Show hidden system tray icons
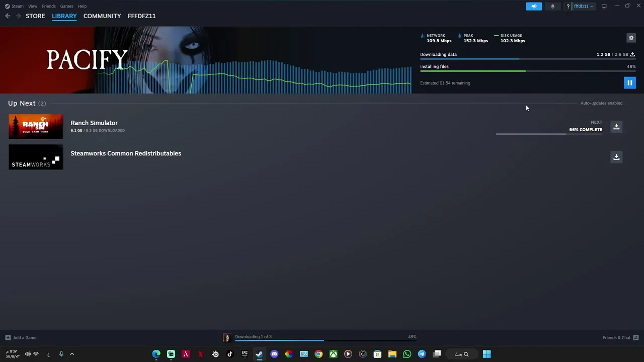This screenshot has height=362, width=644. [x=72, y=354]
